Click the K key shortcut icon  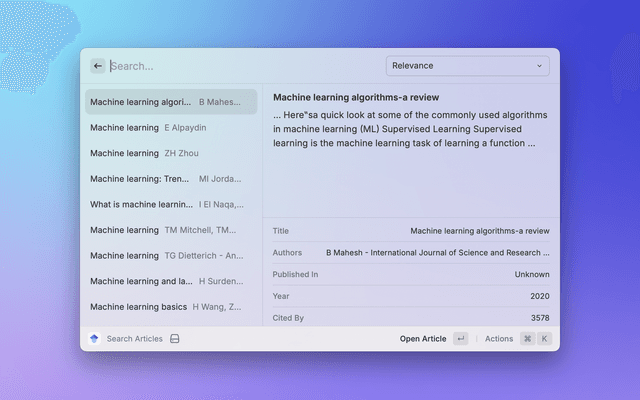tap(544, 339)
